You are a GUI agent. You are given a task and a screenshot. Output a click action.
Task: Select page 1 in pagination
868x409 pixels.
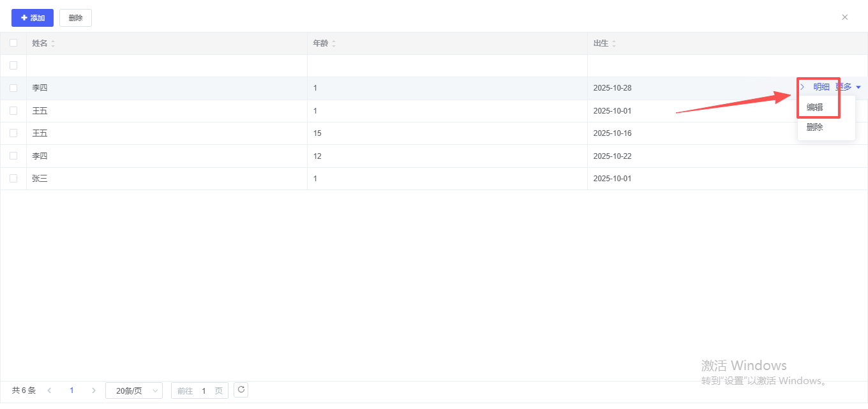point(71,390)
